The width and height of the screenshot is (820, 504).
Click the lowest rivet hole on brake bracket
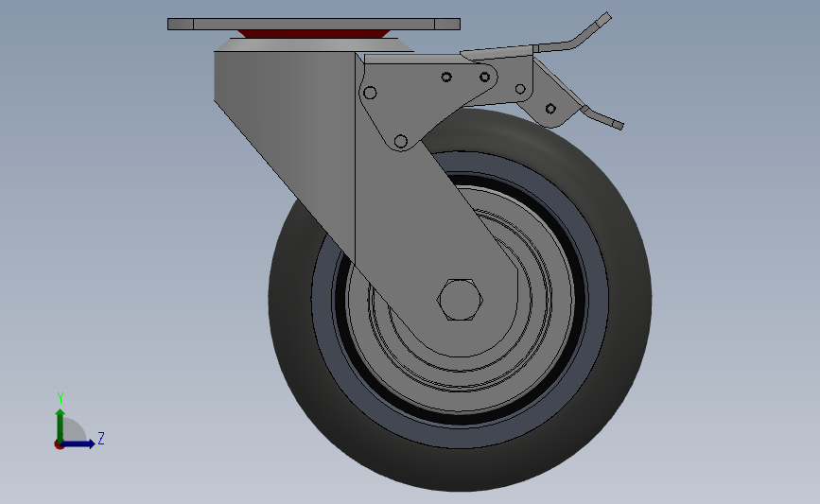pyautogui.click(x=401, y=141)
